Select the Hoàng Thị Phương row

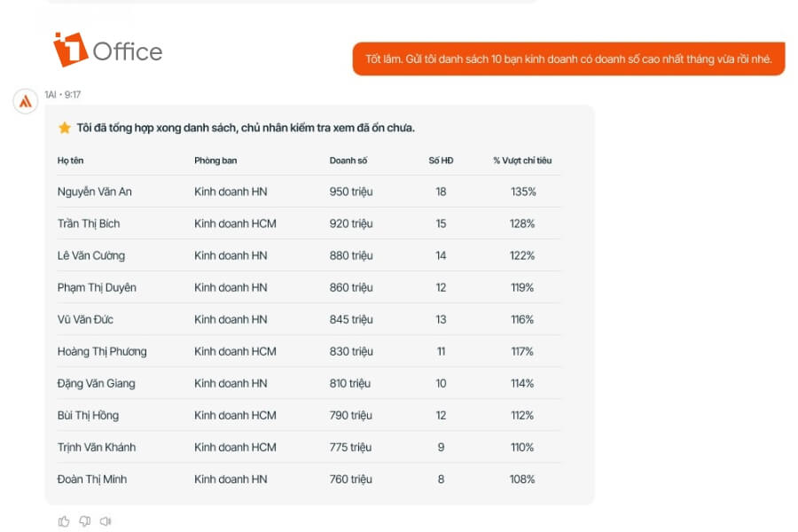click(x=102, y=351)
